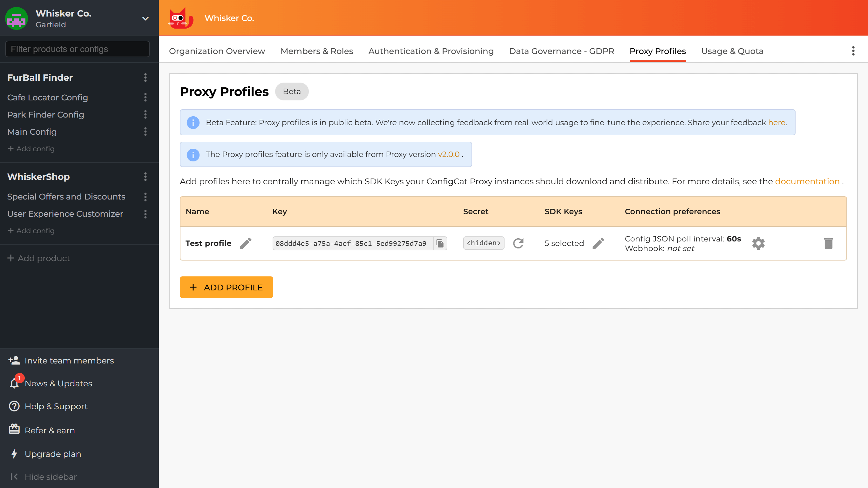Open connection preferences settings gear
This screenshot has width=868, height=488.
(x=758, y=243)
